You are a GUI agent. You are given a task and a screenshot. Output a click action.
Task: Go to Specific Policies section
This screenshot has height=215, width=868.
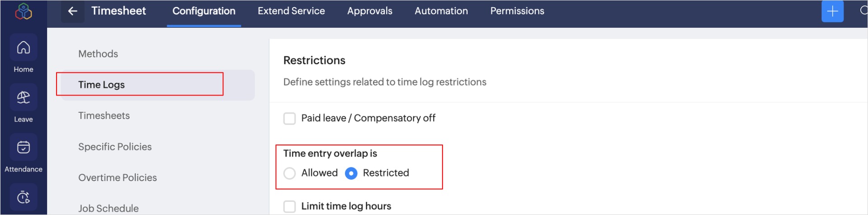(115, 147)
